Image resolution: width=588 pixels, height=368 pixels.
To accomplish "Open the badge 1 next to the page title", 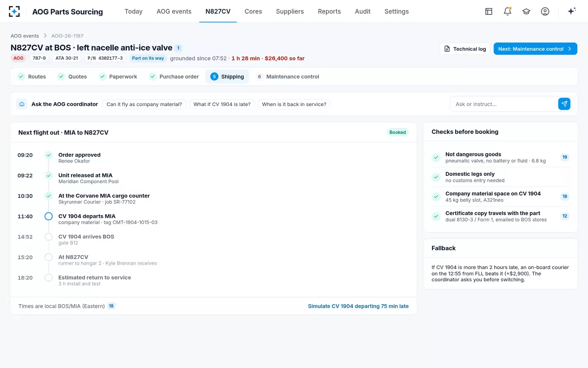I will [x=178, y=48].
